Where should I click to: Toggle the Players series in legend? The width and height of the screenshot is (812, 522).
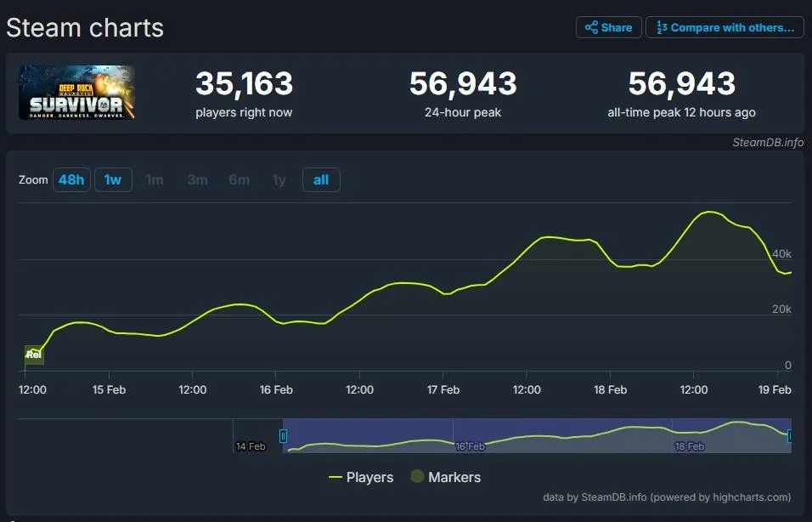pyautogui.click(x=361, y=477)
